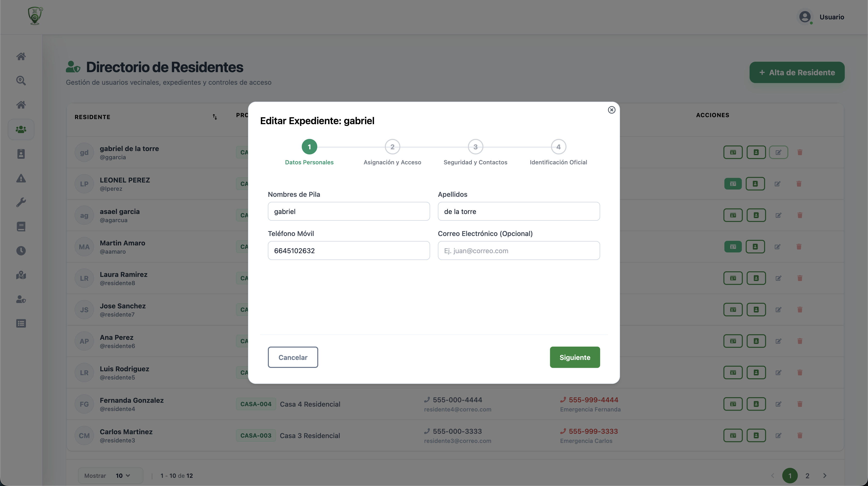Open the residents section in sidebar
The width and height of the screenshot is (868, 486).
tap(21, 129)
